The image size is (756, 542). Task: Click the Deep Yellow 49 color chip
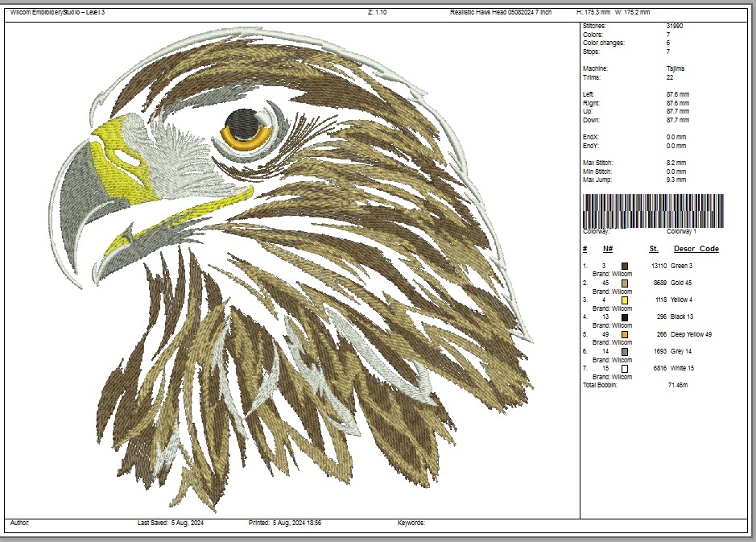click(625, 334)
